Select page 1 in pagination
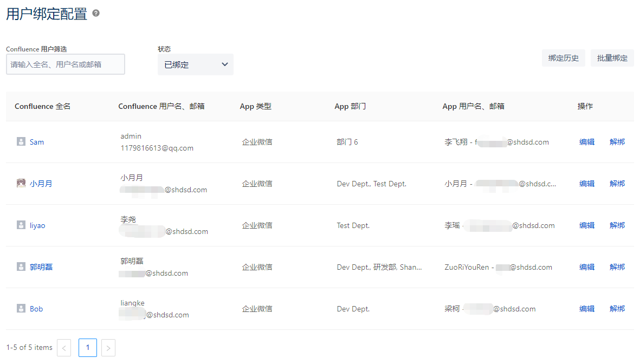 pyautogui.click(x=88, y=348)
